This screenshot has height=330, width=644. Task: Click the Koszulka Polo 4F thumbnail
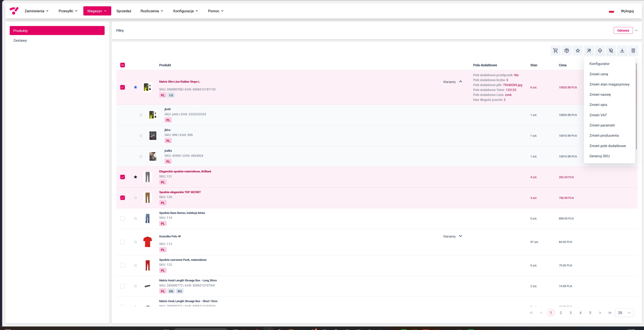coord(147,242)
